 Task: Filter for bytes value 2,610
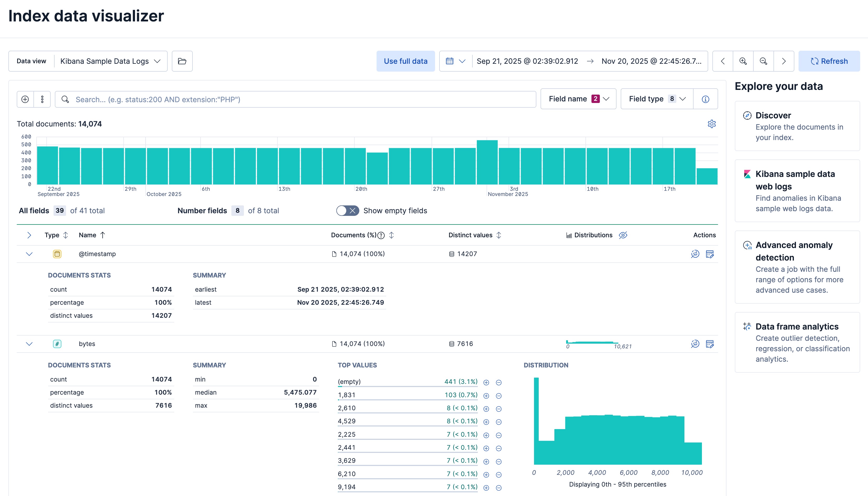click(x=486, y=408)
